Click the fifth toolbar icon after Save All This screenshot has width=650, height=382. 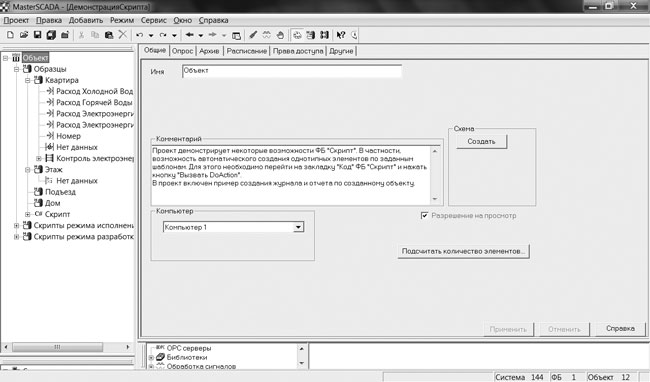[123, 35]
